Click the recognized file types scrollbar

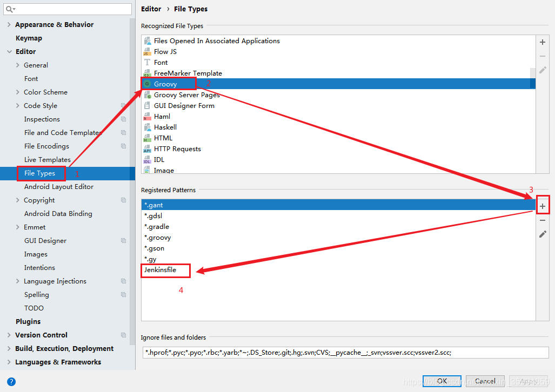point(533,78)
